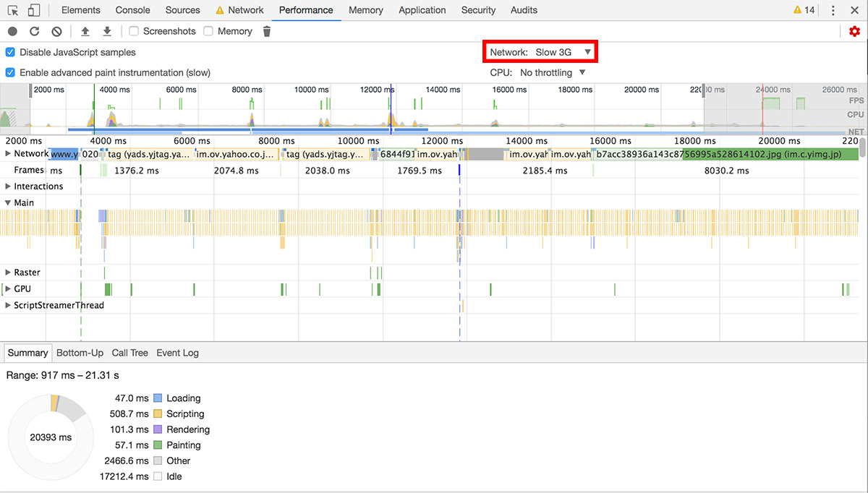Select the 2038.0 ms frame

(x=328, y=171)
